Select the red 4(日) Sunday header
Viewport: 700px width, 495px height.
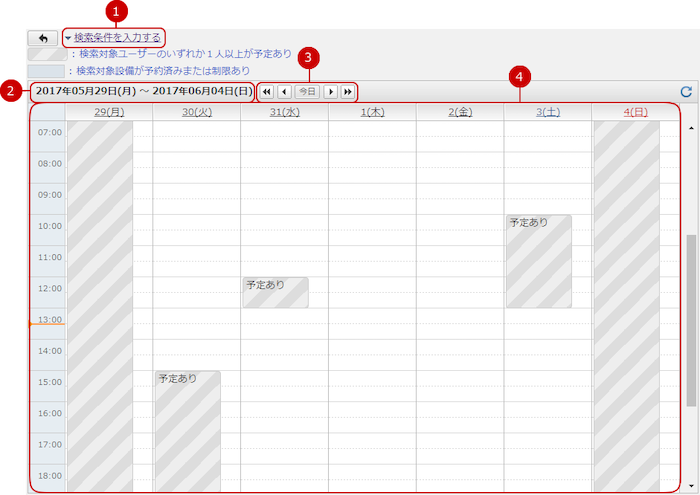(635, 112)
